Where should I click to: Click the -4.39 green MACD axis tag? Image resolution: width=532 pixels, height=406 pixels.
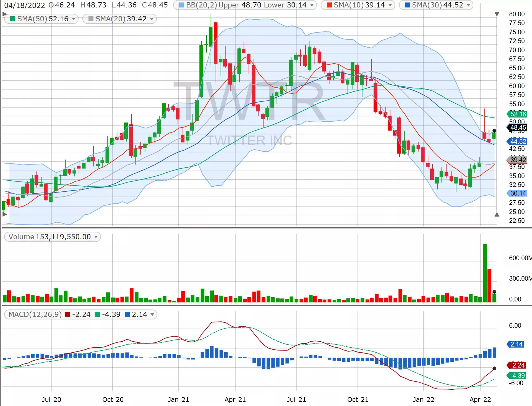pos(516,375)
